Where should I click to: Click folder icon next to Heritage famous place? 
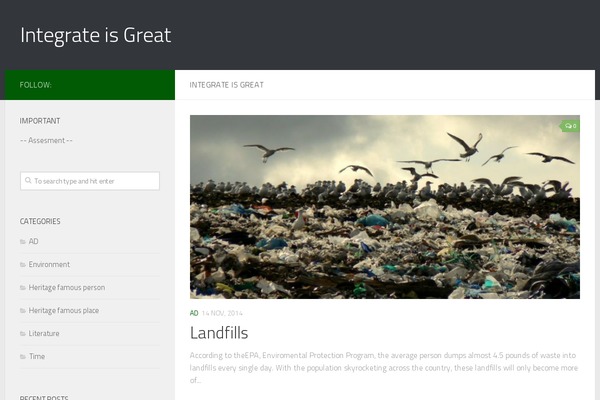click(23, 310)
